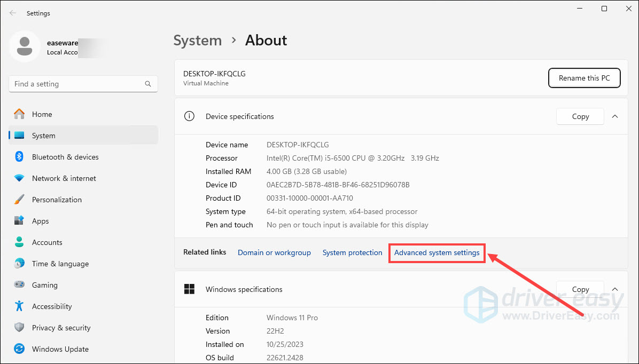This screenshot has height=364, width=639.
Task: Copy the Windows specifications
Action: (x=580, y=289)
